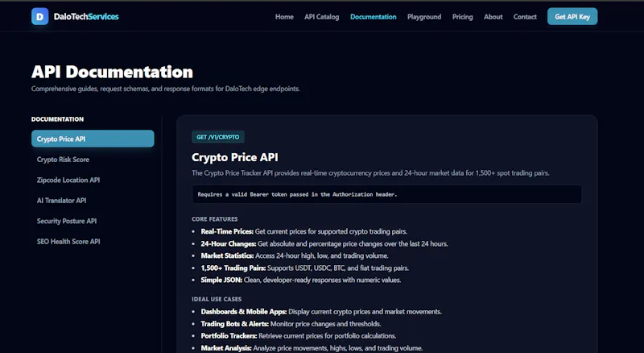The width and height of the screenshot is (644, 353).
Task: Click the Portfolio Trackers bullet
Action: 299,336
